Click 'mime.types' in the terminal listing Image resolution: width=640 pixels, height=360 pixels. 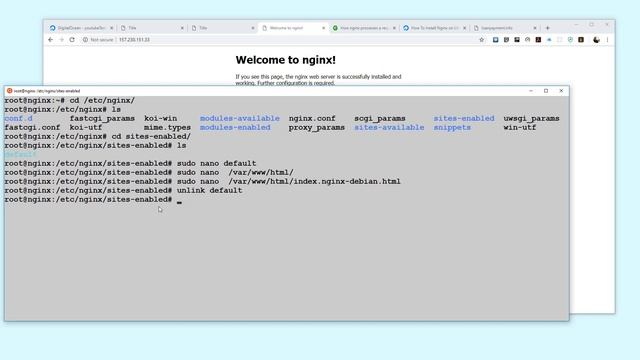pyautogui.click(x=167, y=127)
